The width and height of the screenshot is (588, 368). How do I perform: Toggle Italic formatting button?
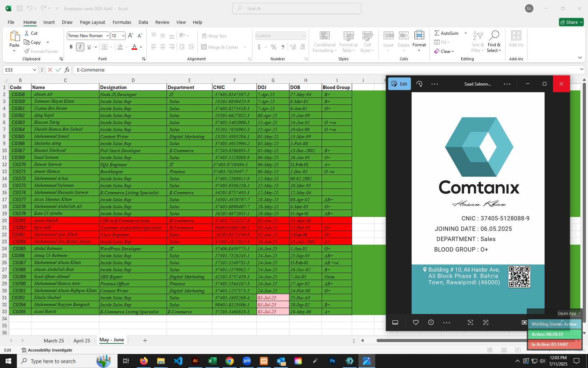80,47
